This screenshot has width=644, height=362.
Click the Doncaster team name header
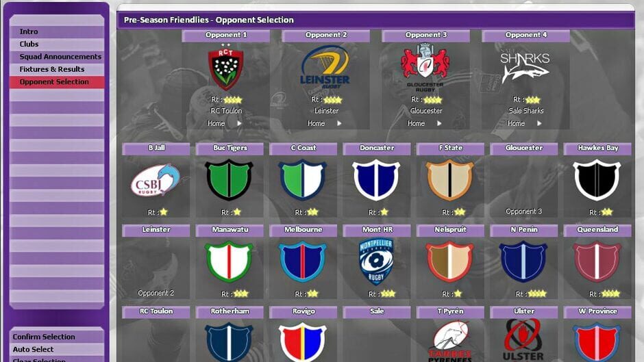point(377,148)
